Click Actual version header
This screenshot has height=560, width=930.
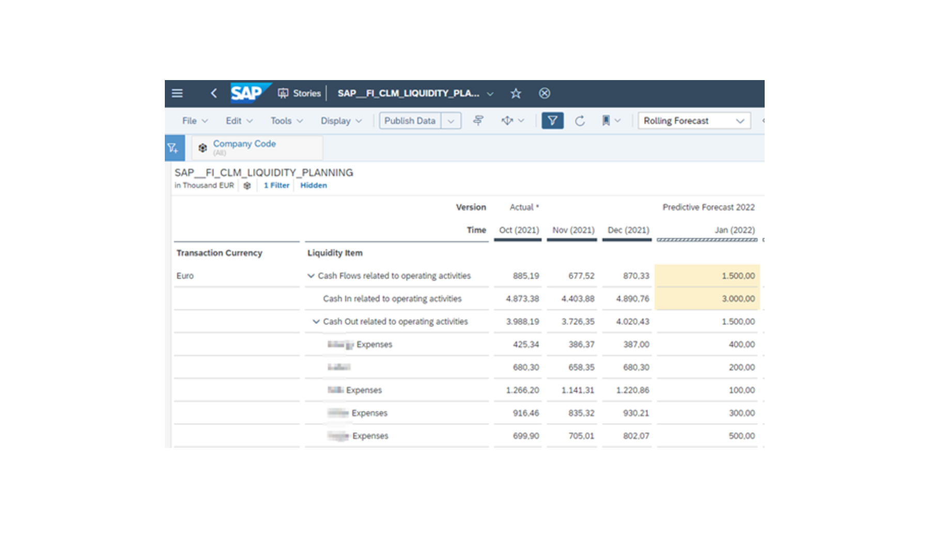[524, 208]
